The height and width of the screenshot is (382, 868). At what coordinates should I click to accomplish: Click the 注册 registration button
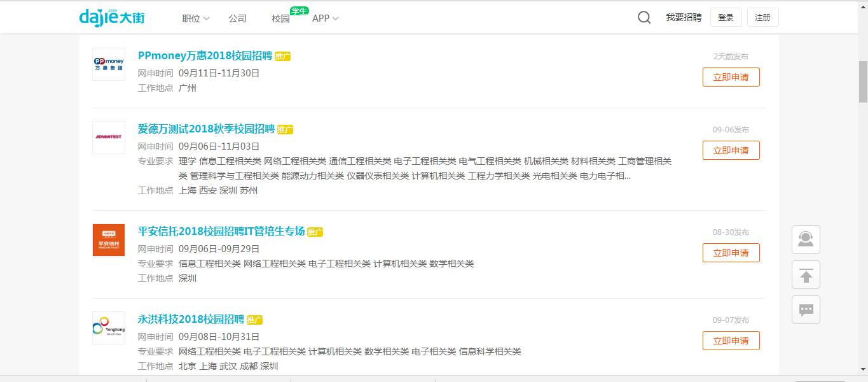[x=762, y=17]
